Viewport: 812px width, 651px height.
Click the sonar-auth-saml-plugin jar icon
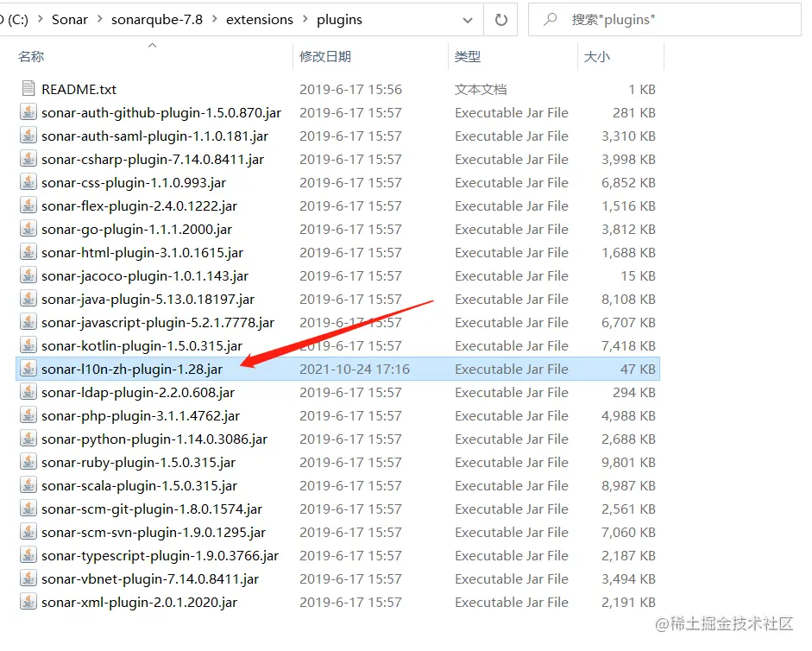click(x=28, y=136)
